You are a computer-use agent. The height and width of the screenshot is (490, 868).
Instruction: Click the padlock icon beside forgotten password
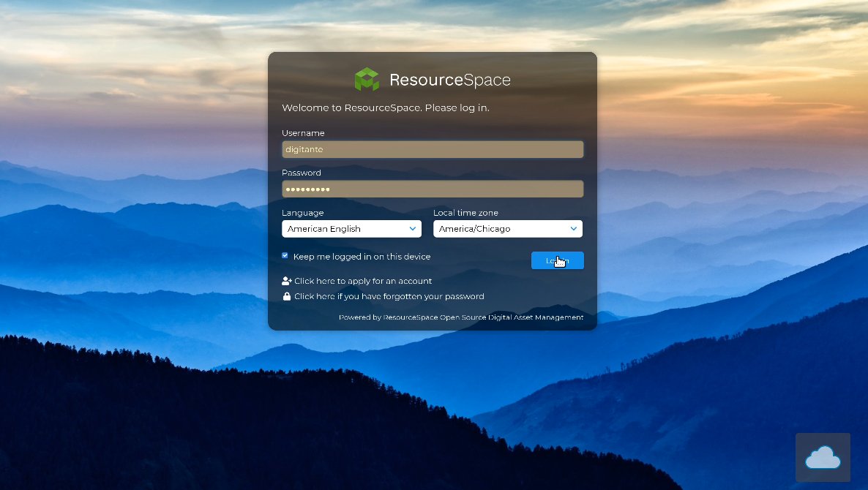click(x=287, y=296)
